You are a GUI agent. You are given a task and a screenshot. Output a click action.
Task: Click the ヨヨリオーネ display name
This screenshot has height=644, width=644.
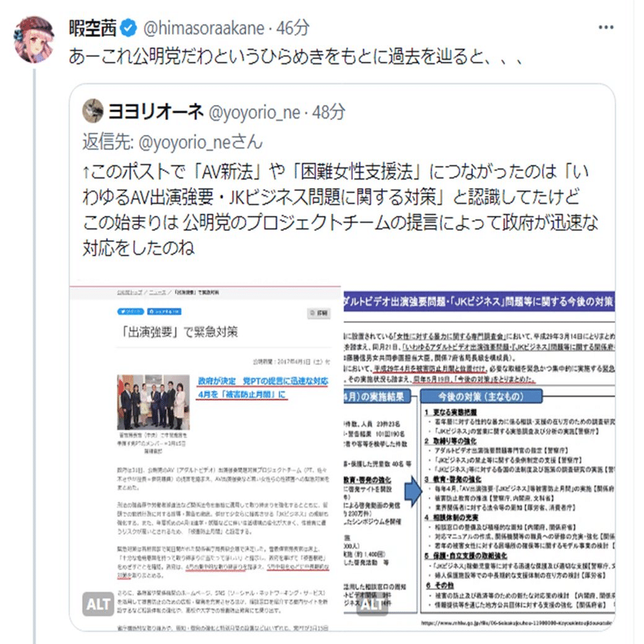[x=155, y=111]
